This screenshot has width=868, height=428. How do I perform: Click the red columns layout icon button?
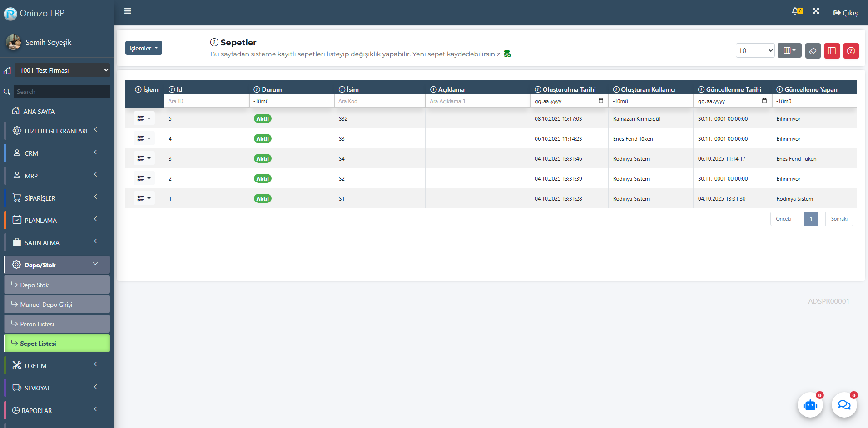(832, 51)
